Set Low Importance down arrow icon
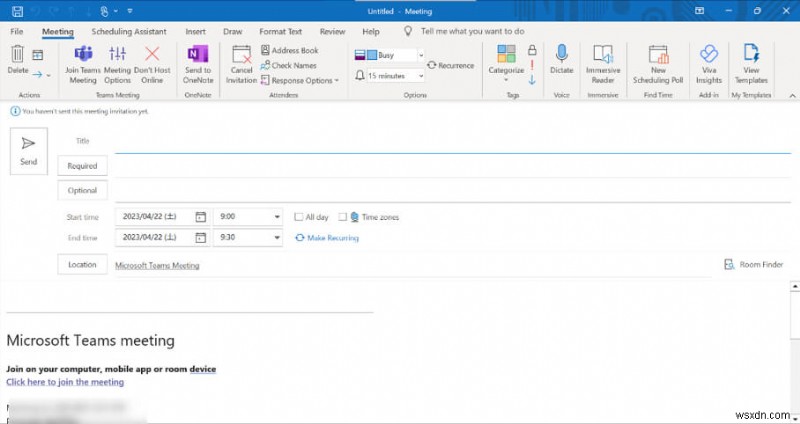Screen dimensions: 800x424 coord(532,80)
